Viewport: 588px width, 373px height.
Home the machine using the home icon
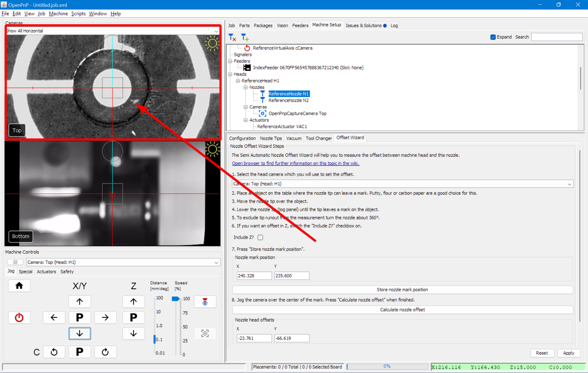click(x=19, y=286)
